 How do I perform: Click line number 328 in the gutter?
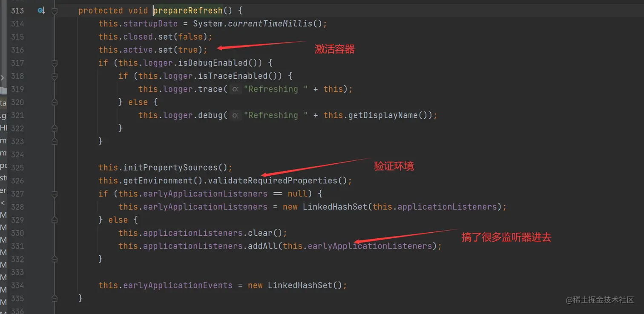tap(17, 207)
